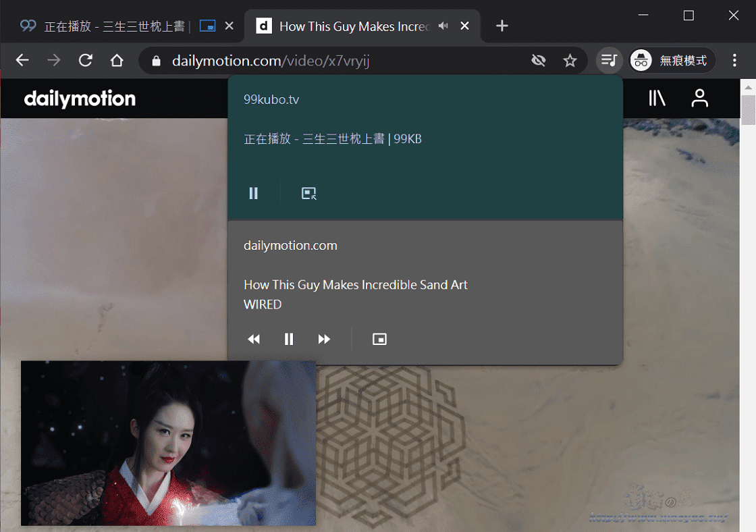
Task: Open the incognito 無痕模式 profile button
Action: coord(672,60)
